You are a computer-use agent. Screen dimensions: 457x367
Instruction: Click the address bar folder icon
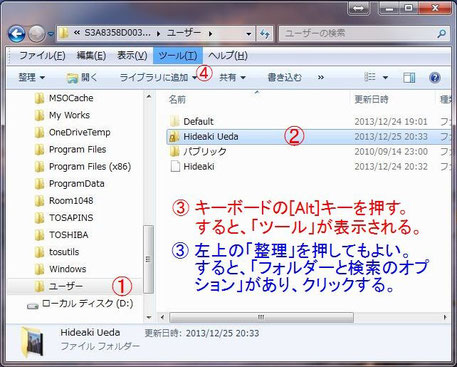pos(64,33)
